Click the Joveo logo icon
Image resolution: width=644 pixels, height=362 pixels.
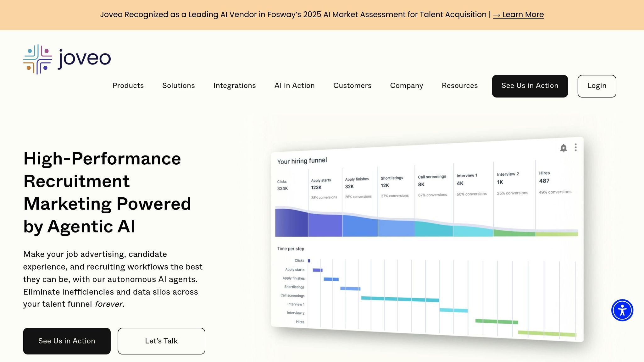point(37,59)
